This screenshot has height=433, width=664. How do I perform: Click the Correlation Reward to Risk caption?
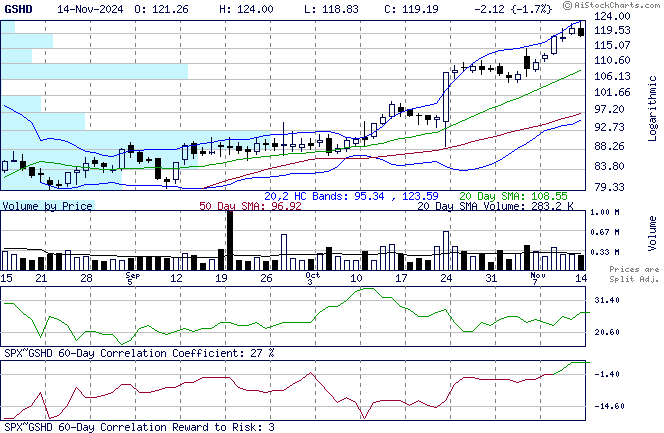tap(138, 427)
